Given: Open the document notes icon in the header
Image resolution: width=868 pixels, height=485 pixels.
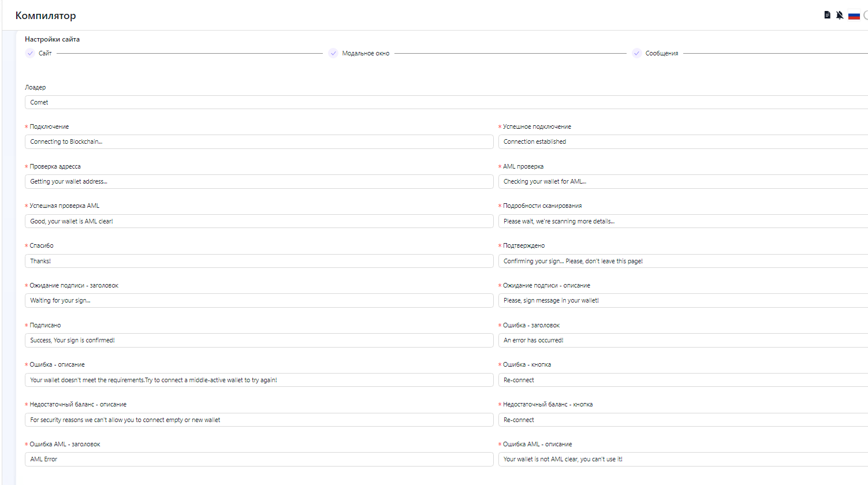Looking at the screenshot, I should (x=827, y=14).
